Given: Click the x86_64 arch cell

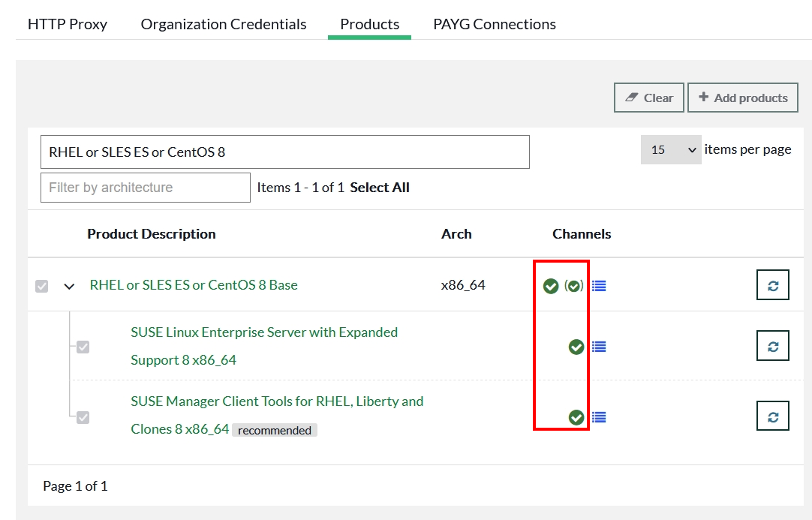Looking at the screenshot, I should tap(463, 285).
